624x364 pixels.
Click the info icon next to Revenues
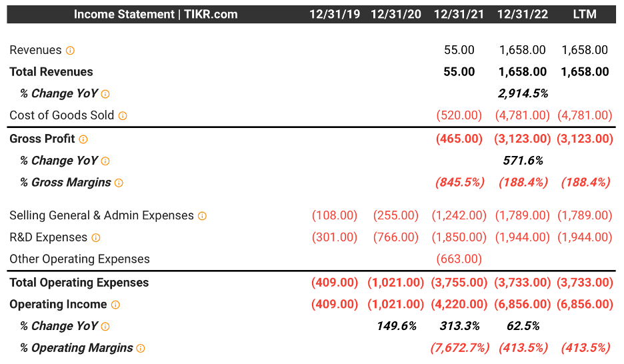coord(70,51)
